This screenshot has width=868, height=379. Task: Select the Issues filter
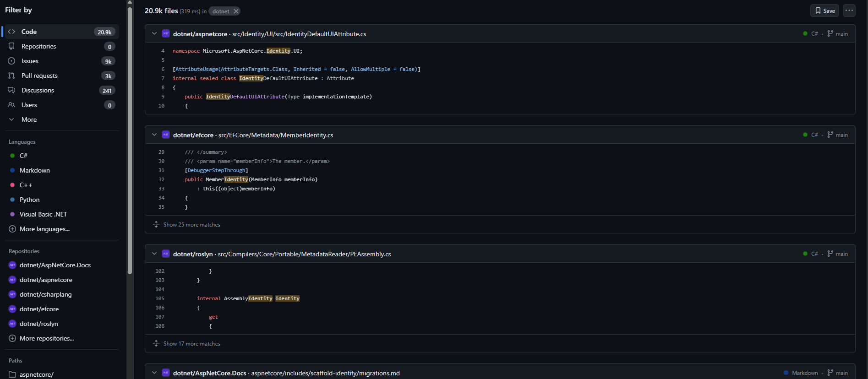click(x=62, y=61)
